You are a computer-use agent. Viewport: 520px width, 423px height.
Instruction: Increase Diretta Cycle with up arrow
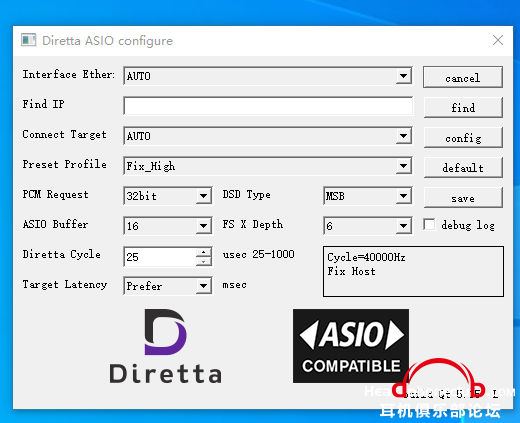click(x=203, y=252)
